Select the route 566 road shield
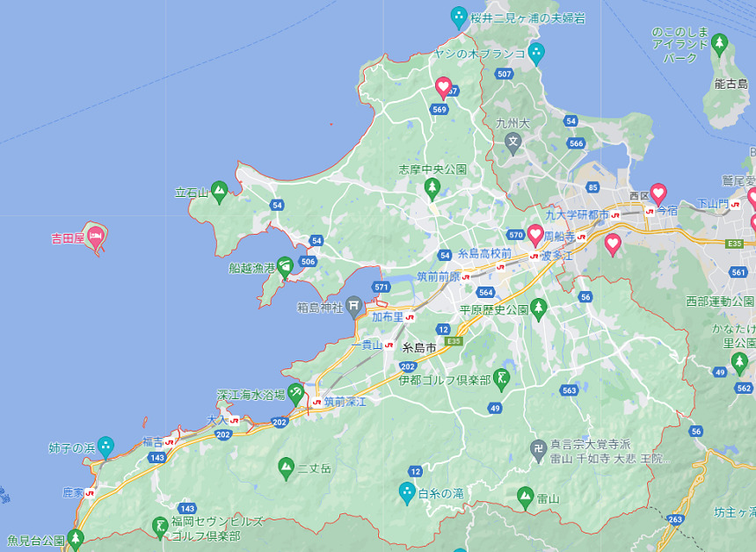Screen dimensions: 756x552 coord(576,143)
